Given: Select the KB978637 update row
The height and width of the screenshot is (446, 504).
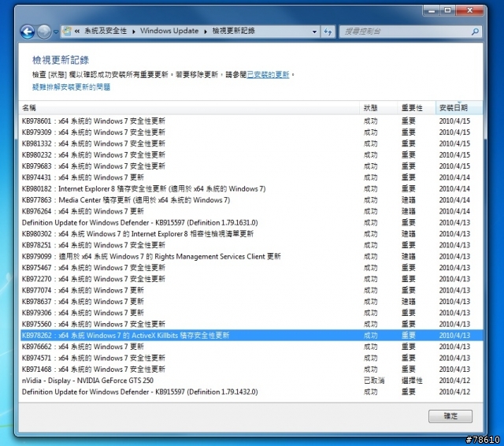Looking at the screenshot, I should pyautogui.click(x=251, y=302).
